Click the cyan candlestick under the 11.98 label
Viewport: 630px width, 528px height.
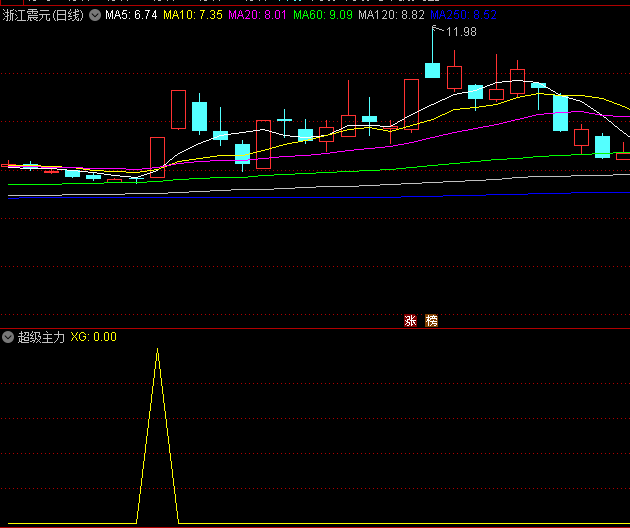432,70
